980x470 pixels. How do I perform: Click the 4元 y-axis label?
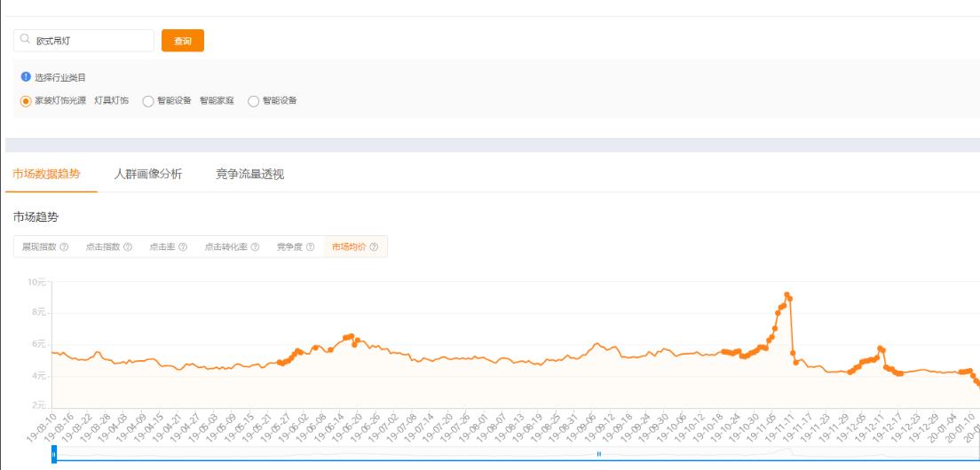[38, 376]
